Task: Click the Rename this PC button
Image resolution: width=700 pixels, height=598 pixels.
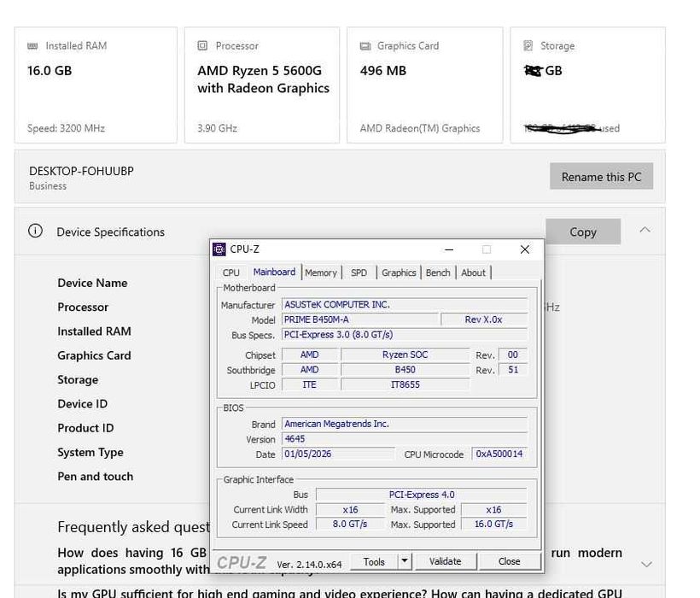Action: coord(601,176)
